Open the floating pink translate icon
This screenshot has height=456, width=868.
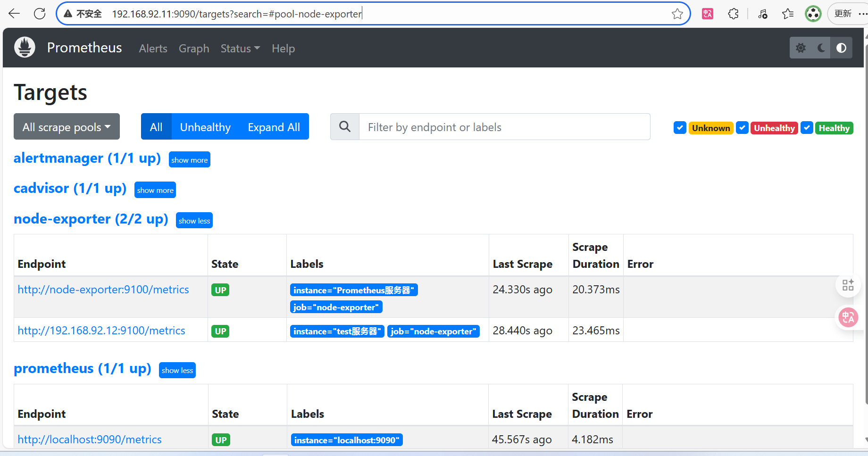pos(848,317)
